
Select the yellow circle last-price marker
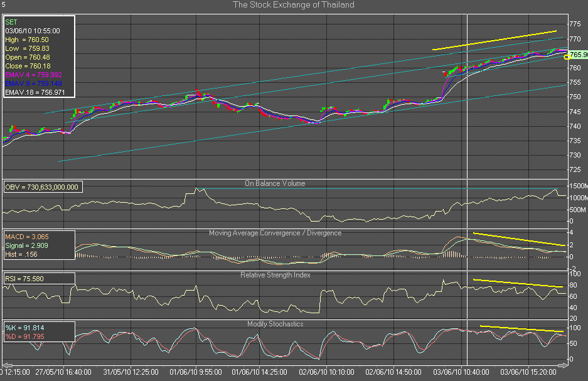[x=567, y=57]
